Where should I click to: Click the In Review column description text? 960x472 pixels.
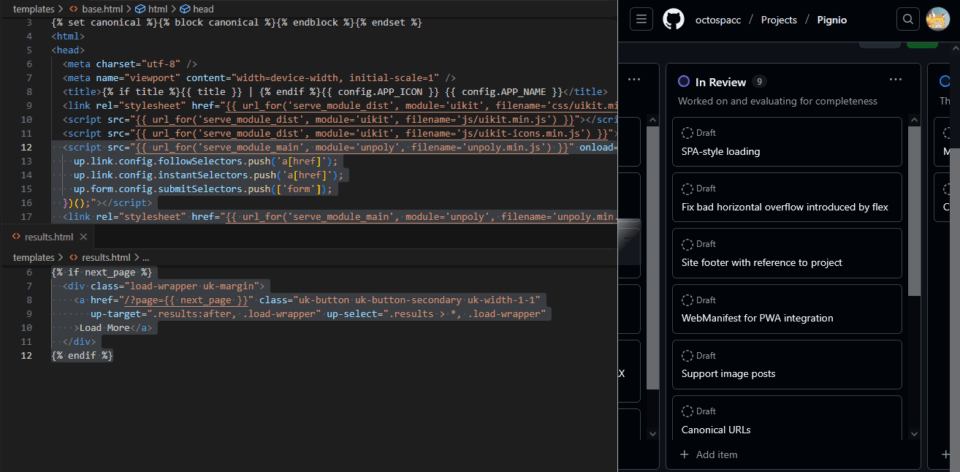(x=778, y=101)
